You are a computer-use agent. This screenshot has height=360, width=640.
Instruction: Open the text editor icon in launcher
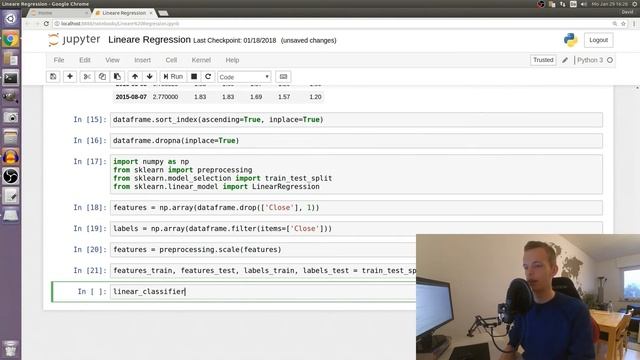(x=11, y=196)
